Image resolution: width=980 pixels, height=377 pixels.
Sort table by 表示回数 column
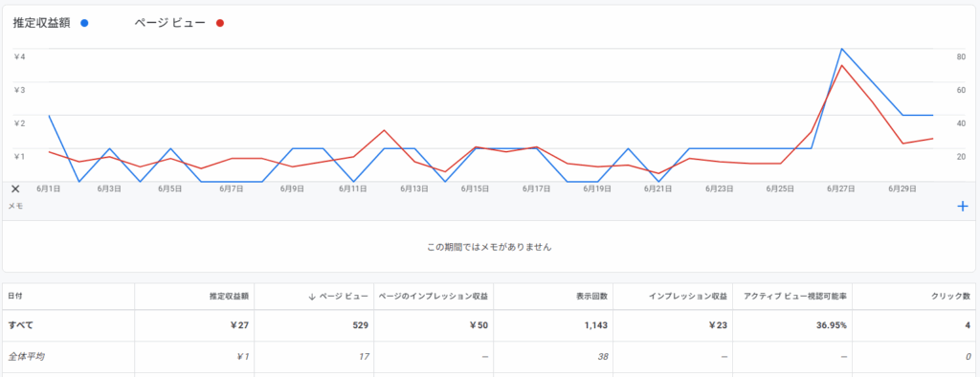591,297
